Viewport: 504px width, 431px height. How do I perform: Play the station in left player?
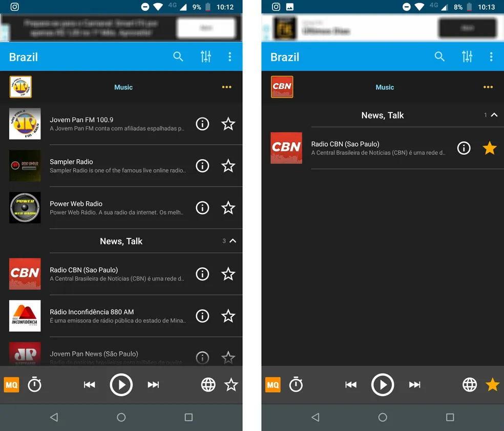click(x=121, y=385)
